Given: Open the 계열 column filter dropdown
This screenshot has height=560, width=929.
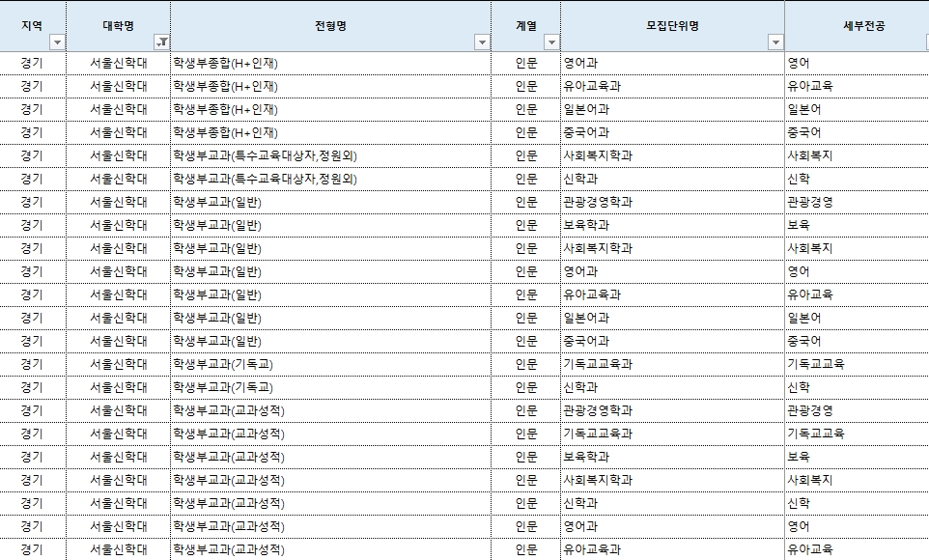Looking at the screenshot, I should pyautogui.click(x=551, y=42).
